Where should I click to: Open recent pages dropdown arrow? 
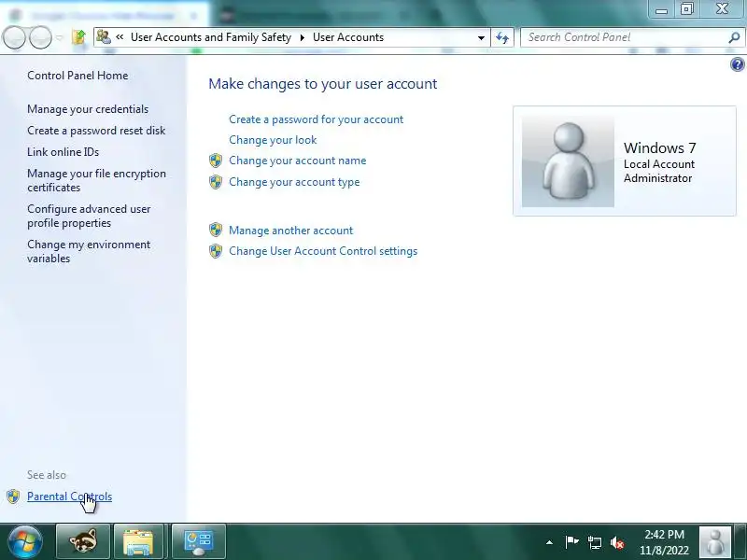click(x=59, y=37)
